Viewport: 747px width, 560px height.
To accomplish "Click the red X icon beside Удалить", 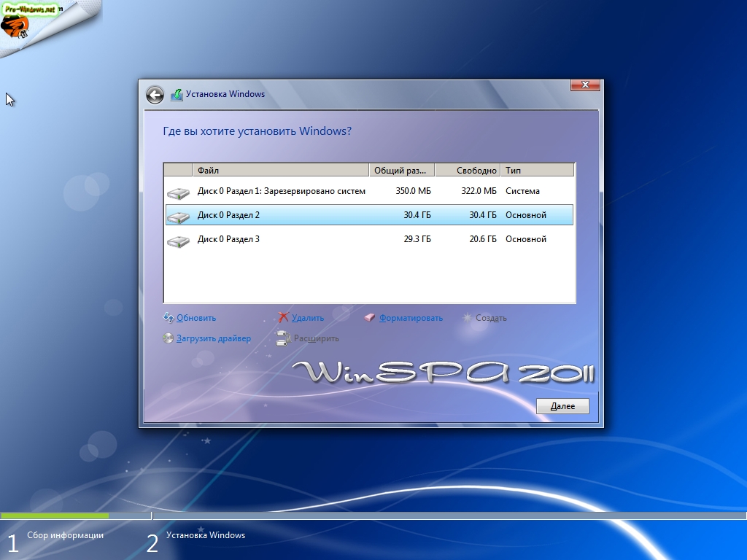I will tap(284, 318).
